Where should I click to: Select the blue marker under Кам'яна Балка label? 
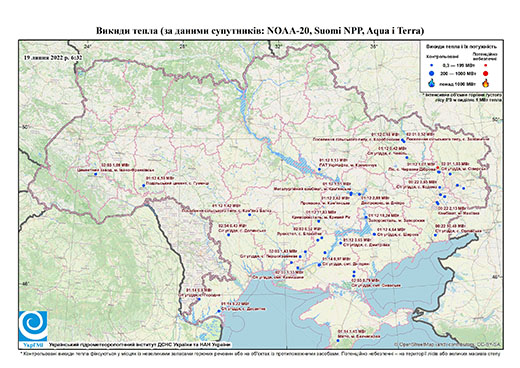pos(250,215)
